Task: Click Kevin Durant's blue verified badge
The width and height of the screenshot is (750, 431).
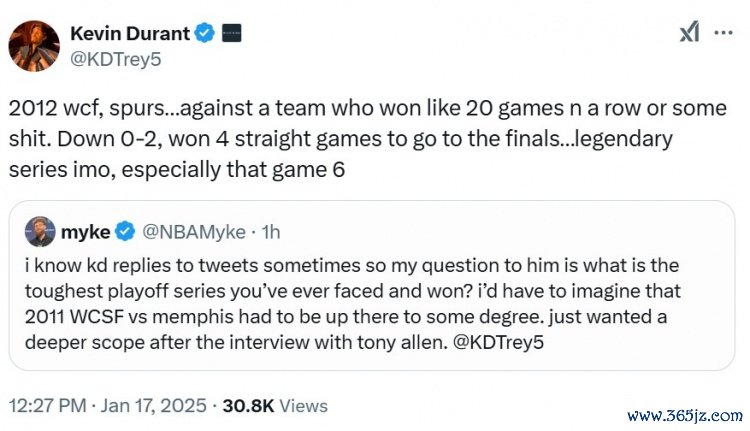Action: (x=205, y=34)
